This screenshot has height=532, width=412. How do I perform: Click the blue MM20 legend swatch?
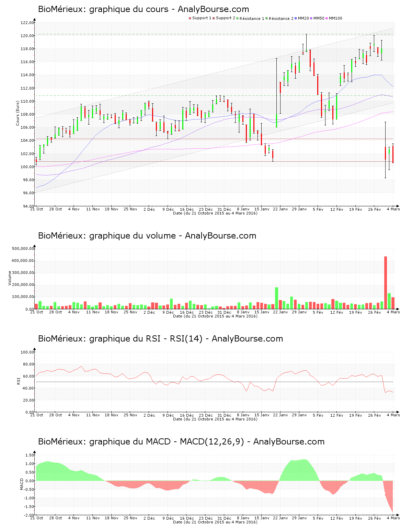(296, 18)
